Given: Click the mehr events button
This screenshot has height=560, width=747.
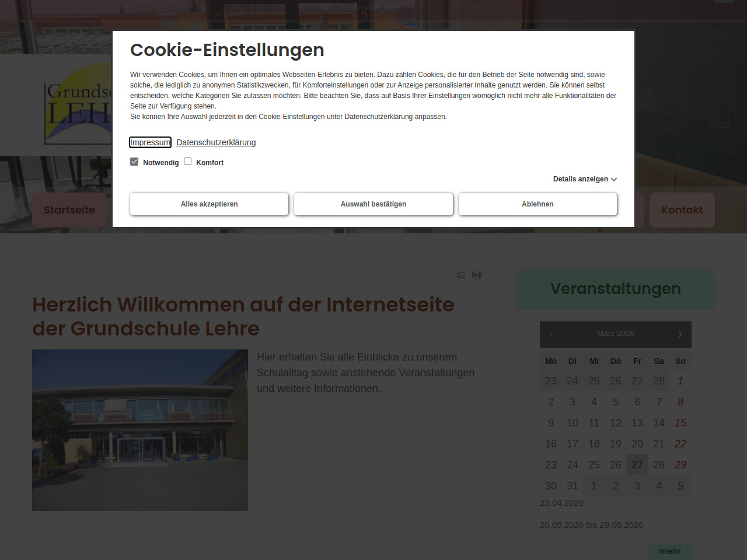Looking at the screenshot, I should [669, 551].
